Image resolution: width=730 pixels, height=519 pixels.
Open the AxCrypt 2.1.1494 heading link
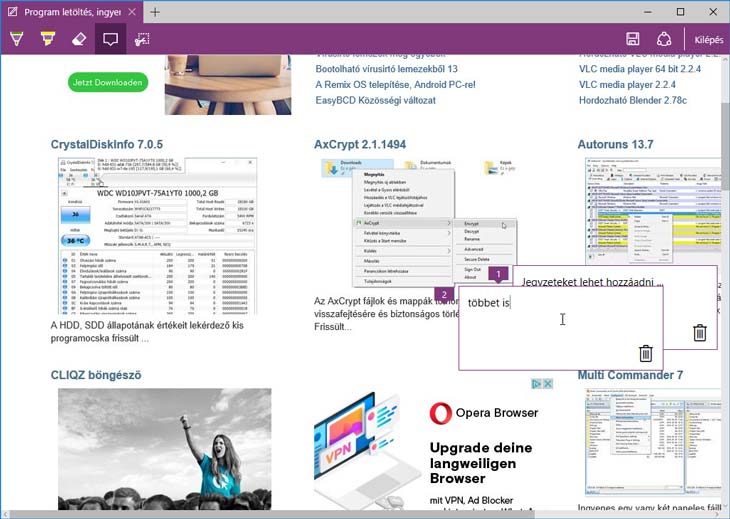tap(360, 145)
